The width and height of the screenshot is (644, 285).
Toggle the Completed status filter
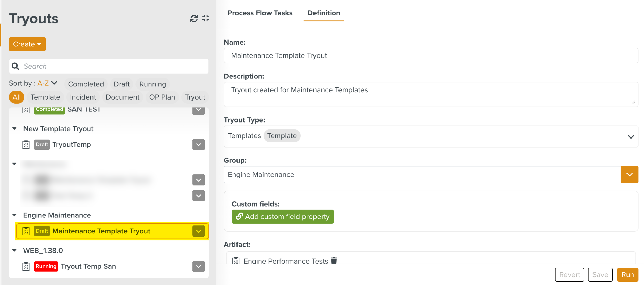point(86,84)
